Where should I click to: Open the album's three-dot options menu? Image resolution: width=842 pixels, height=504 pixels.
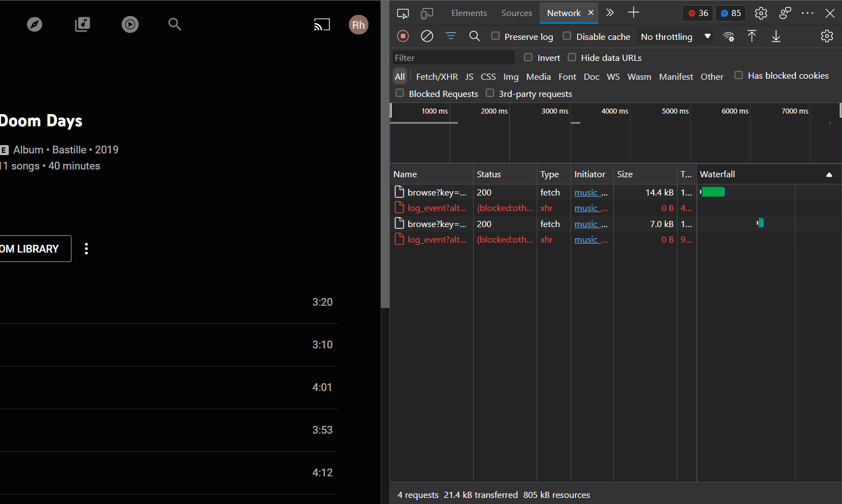86,249
